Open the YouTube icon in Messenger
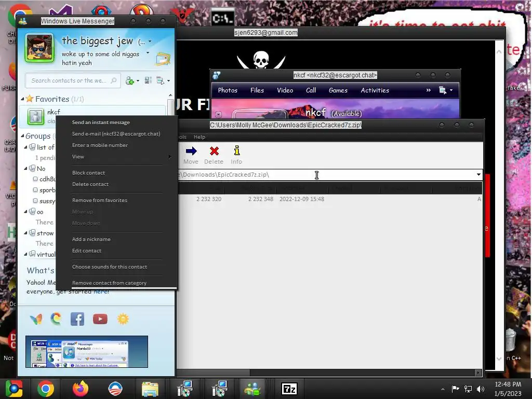The width and height of the screenshot is (532, 399). pyautogui.click(x=100, y=320)
